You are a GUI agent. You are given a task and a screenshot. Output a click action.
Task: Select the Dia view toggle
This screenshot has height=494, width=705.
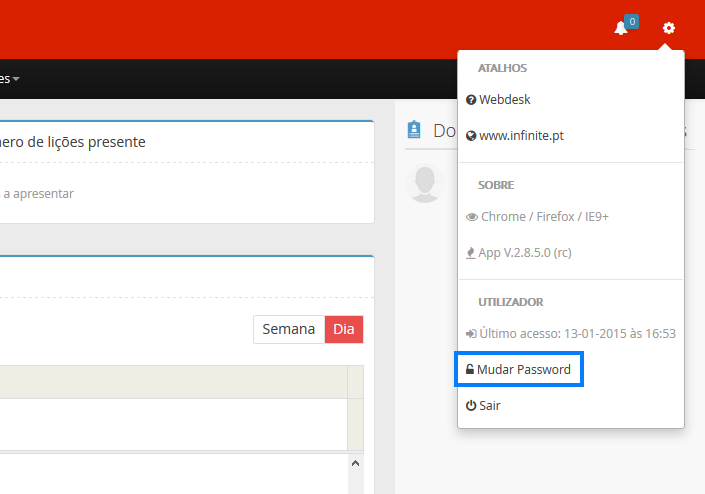tap(344, 329)
